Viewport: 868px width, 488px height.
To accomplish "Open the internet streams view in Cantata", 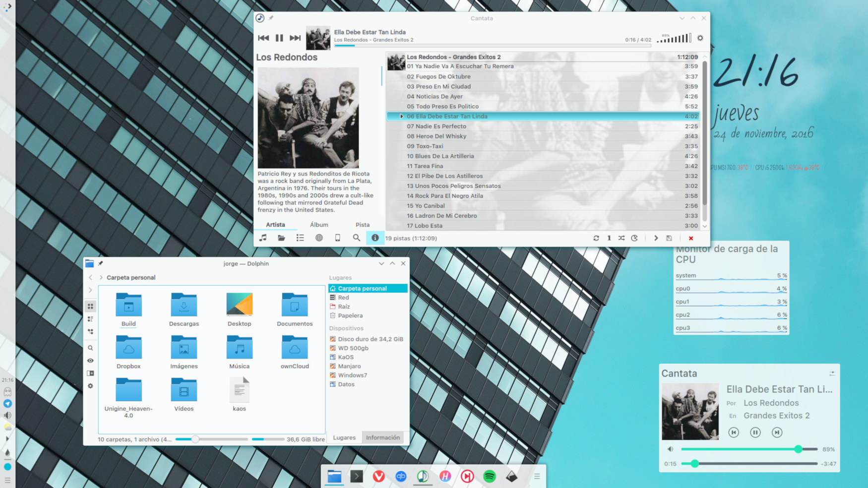I will pyautogui.click(x=319, y=238).
